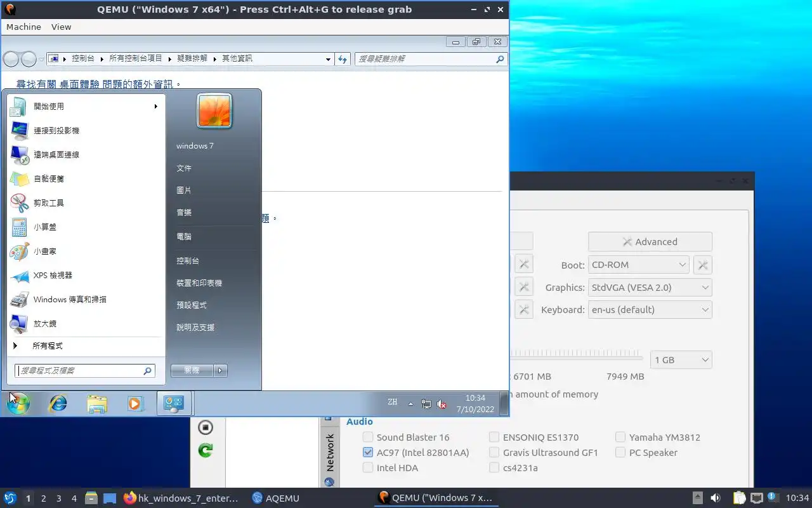This screenshot has width=812, height=508.
Task: Click the 關機 shutdown button
Action: pyautogui.click(x=192, y=370)
